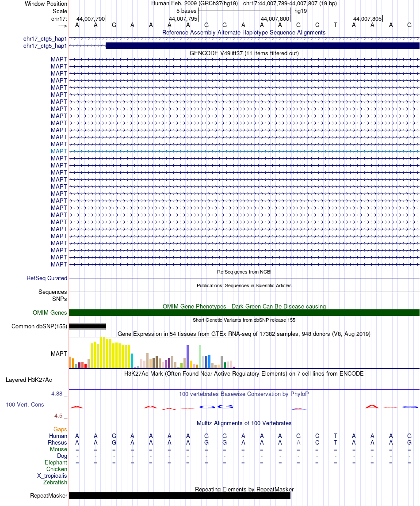
Task: Click the RepeatMasker track label
Action: point(49,496)
